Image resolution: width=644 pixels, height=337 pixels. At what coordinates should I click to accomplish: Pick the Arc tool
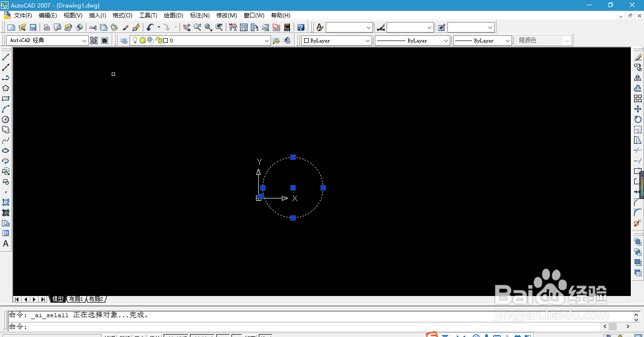[6, 109]
